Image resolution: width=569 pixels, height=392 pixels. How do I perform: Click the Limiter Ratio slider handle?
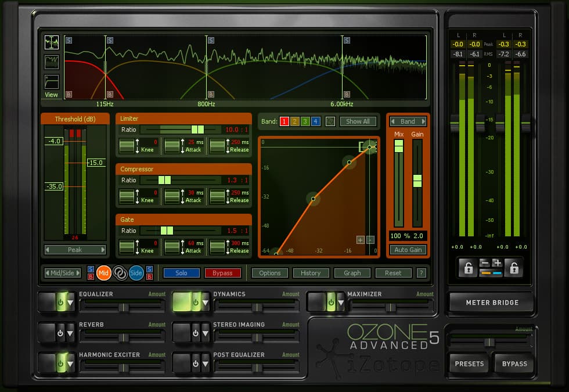[197, 130]
